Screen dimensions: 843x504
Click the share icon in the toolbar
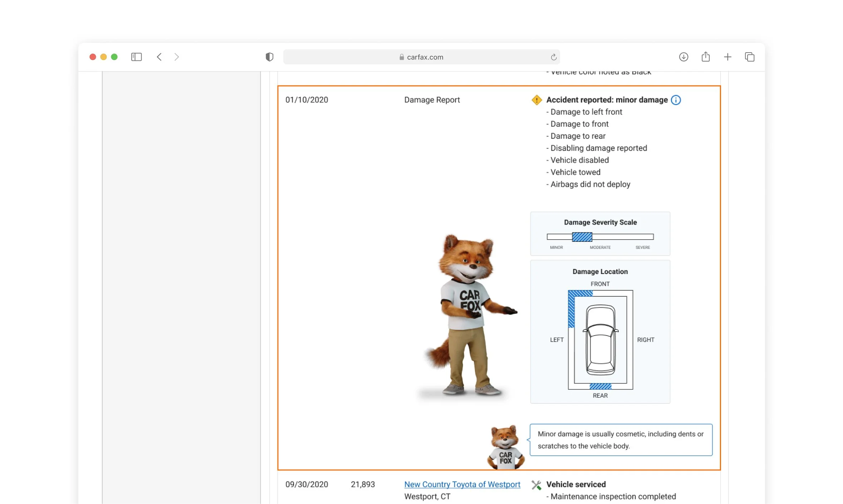point(705,57)
